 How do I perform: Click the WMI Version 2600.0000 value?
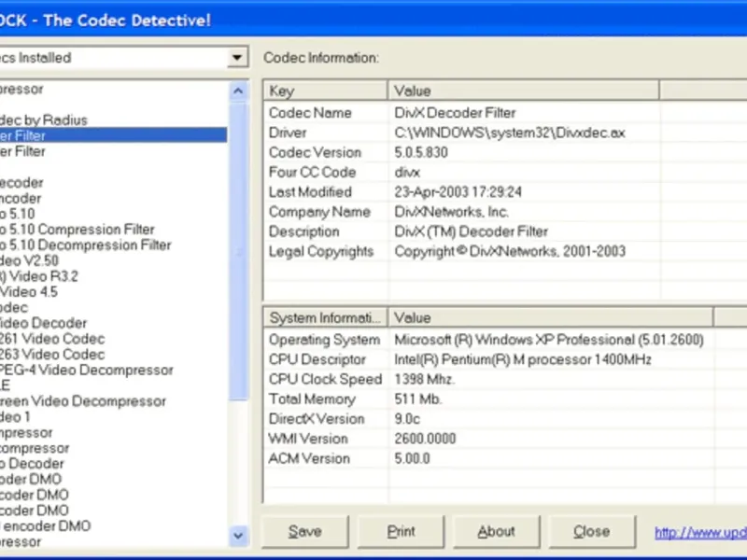[425, 439]
